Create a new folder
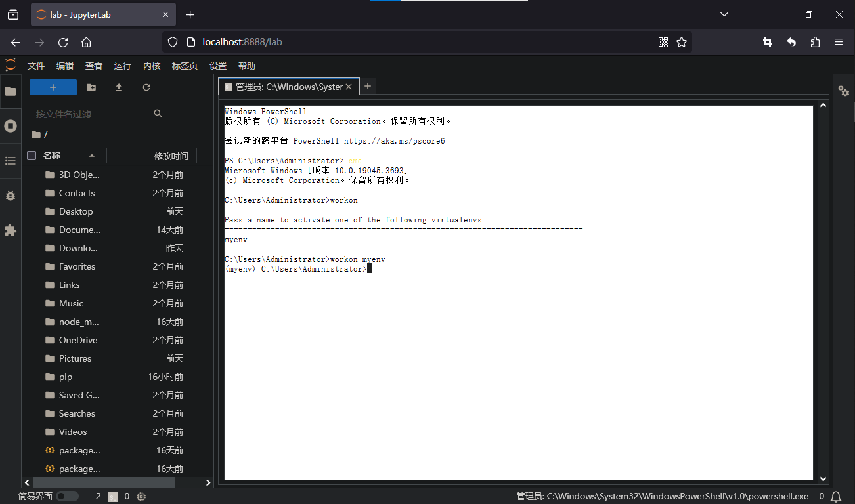The image size is (855, 504). pos(91,87)
